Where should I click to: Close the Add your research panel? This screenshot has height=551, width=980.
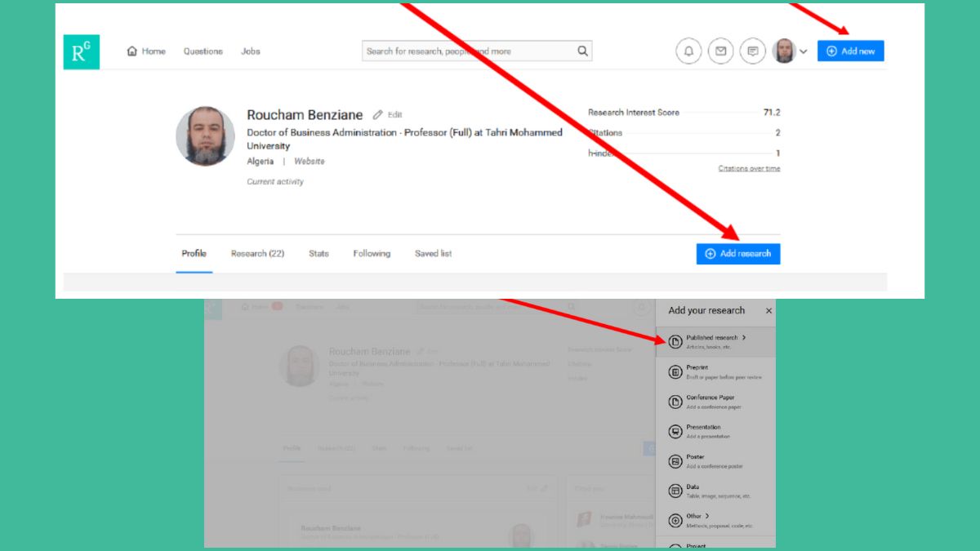click(768, 311)
